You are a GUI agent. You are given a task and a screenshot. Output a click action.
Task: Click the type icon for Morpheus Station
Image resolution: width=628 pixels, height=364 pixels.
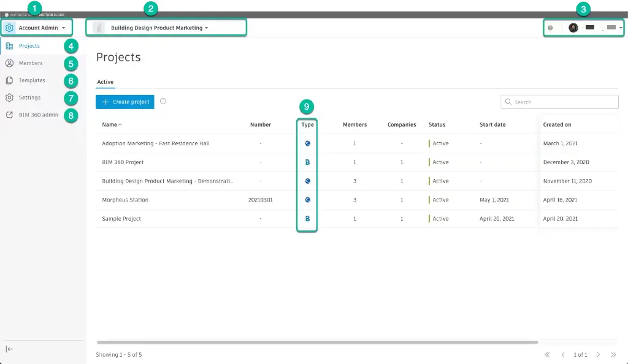[308, 200]
